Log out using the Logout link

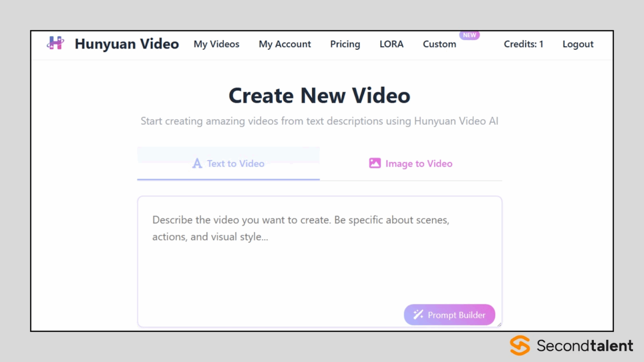pyautogui.click(x=578, y=44)
